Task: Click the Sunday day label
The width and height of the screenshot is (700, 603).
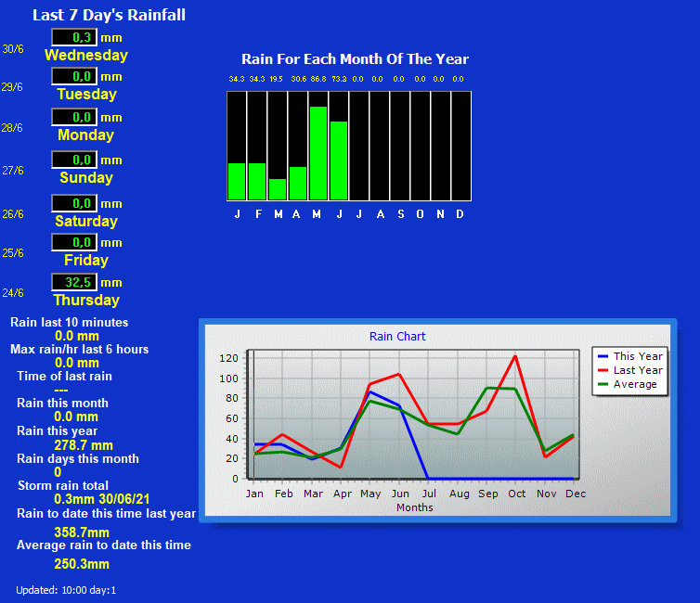Action: tap(86, 177)
